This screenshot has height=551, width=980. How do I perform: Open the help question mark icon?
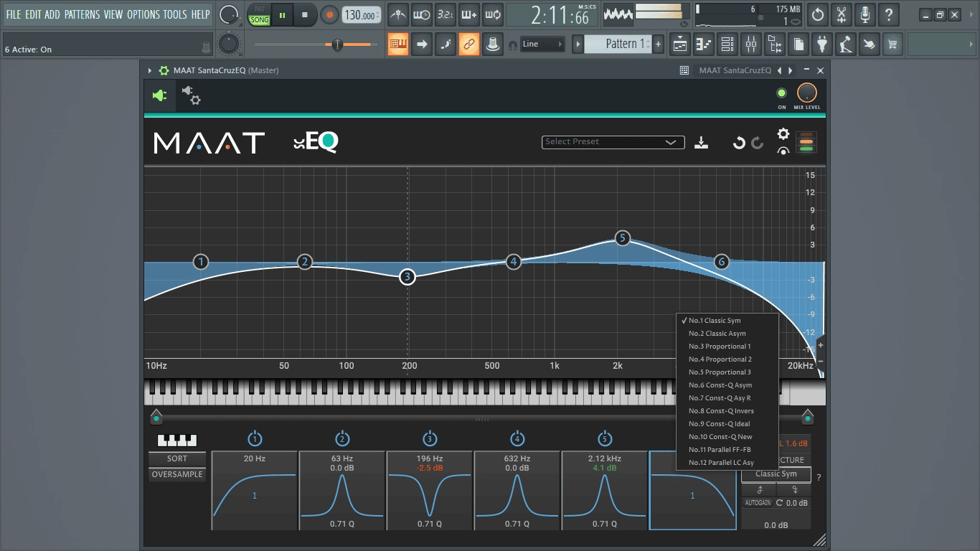[889, 14]
